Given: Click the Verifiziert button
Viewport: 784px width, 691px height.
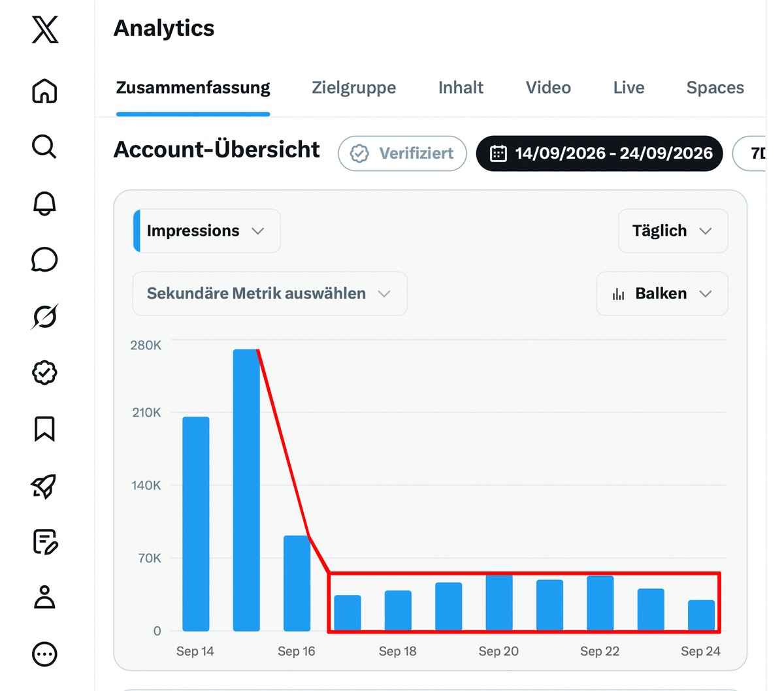Looking at the screenshot, I should point(402,153).
